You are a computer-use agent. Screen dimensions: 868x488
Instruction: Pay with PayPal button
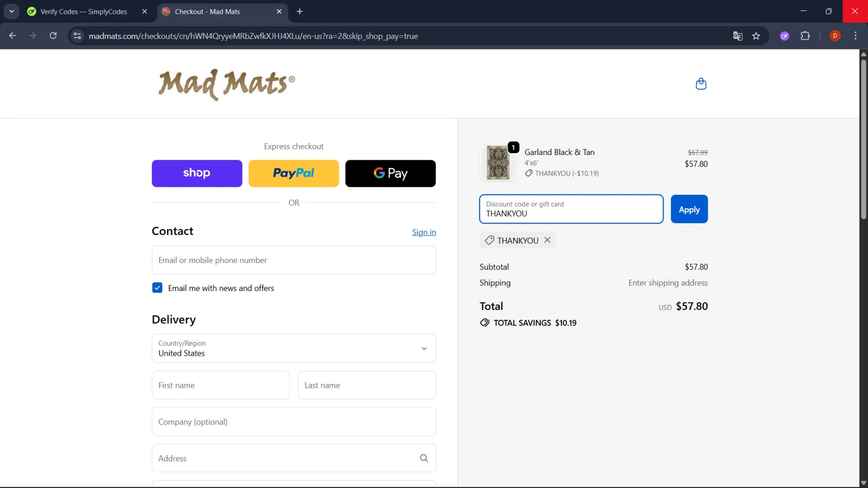point(294,173)
